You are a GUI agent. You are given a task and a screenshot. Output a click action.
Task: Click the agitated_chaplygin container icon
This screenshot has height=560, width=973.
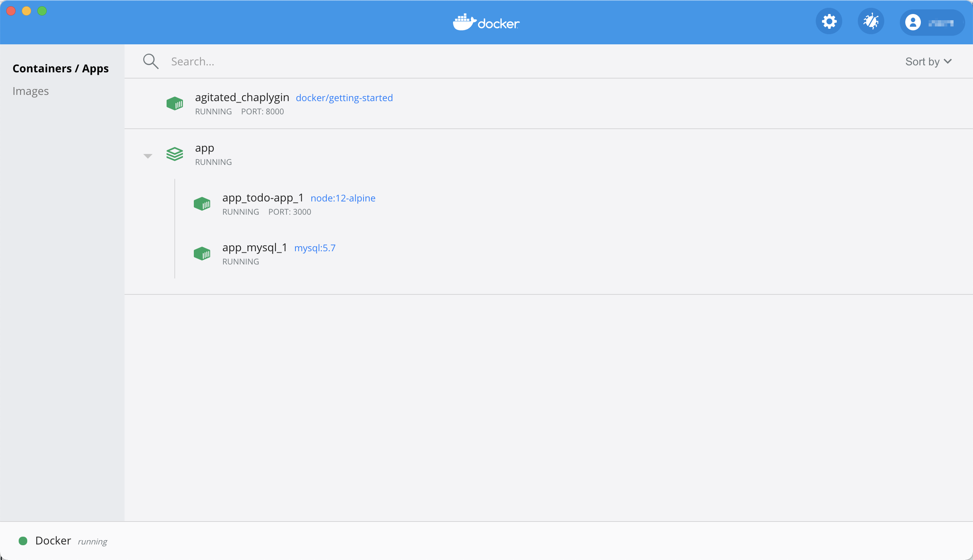pos(175,103)
